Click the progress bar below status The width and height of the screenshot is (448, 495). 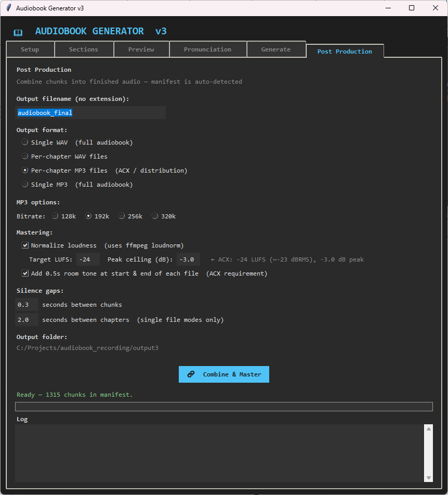point(224,407)
